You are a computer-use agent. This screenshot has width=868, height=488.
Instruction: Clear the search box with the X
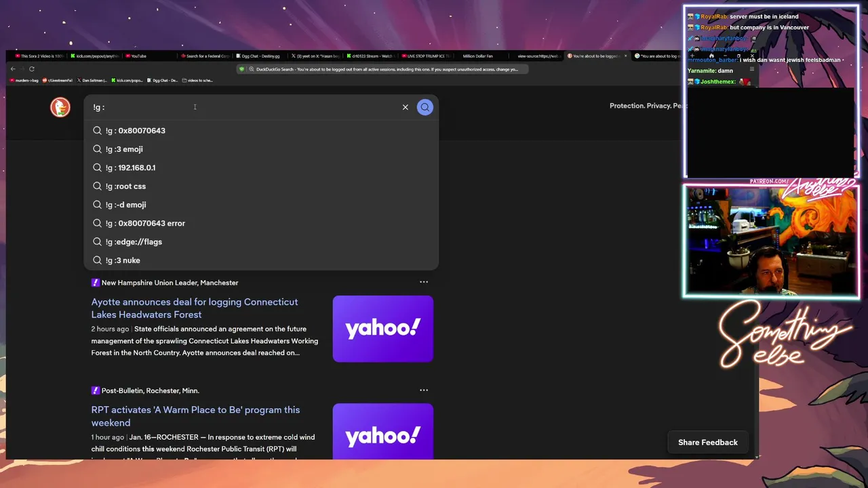click(x=406, y=107)
